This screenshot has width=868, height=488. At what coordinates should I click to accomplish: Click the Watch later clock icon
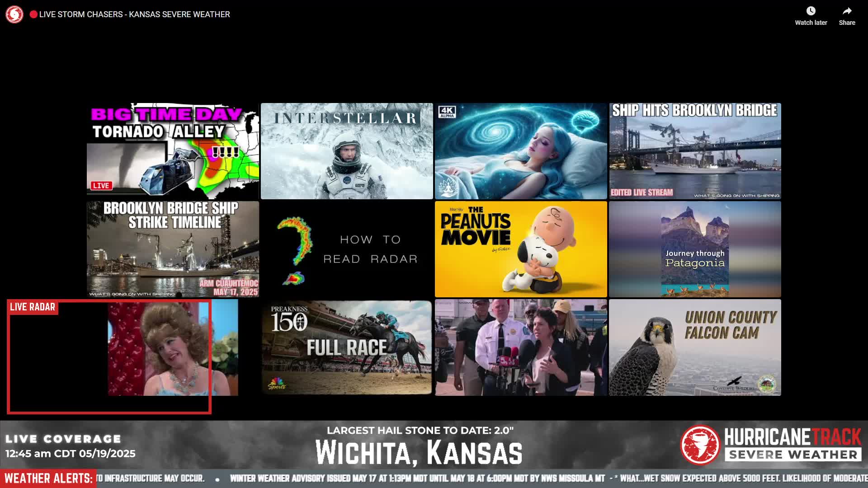tap(811, 11)
